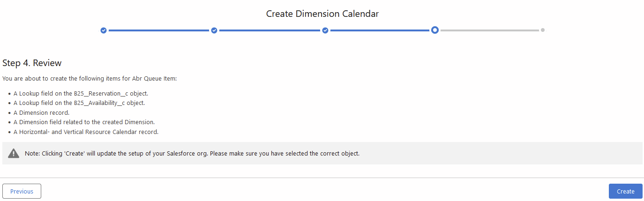Click the warning triangle icon
The height and width of the screenshot is (201, 644).
coord(14,153)
